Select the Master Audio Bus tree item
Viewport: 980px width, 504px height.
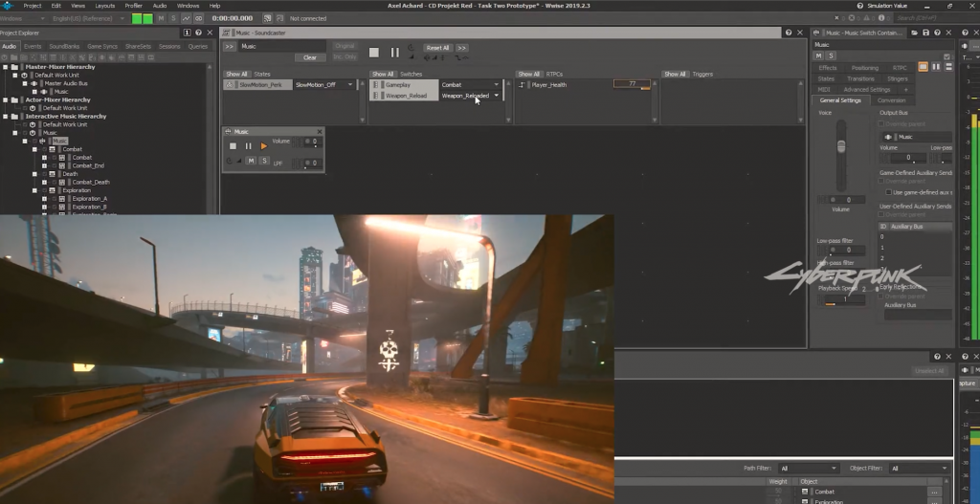click(66, 83)
